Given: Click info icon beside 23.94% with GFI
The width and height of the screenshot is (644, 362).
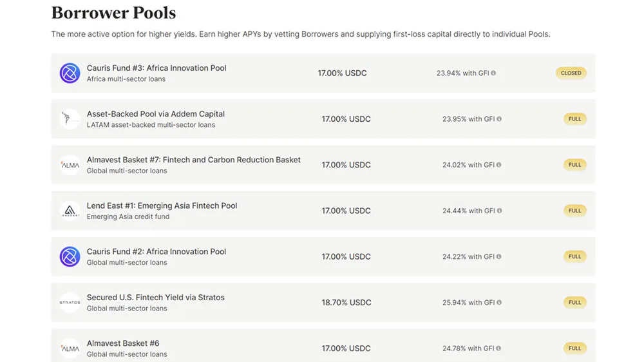Looking at the screenshot, I should click(x=493, y=73).
